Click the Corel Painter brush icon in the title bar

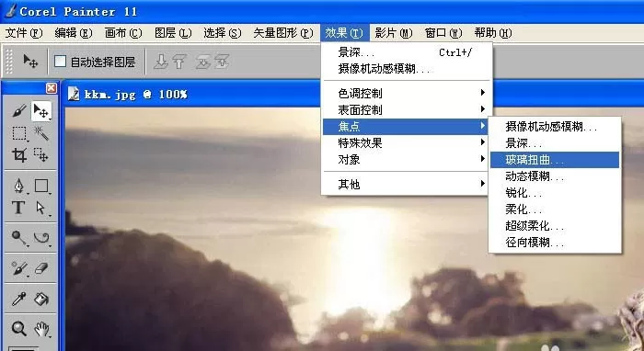(11, 11)
